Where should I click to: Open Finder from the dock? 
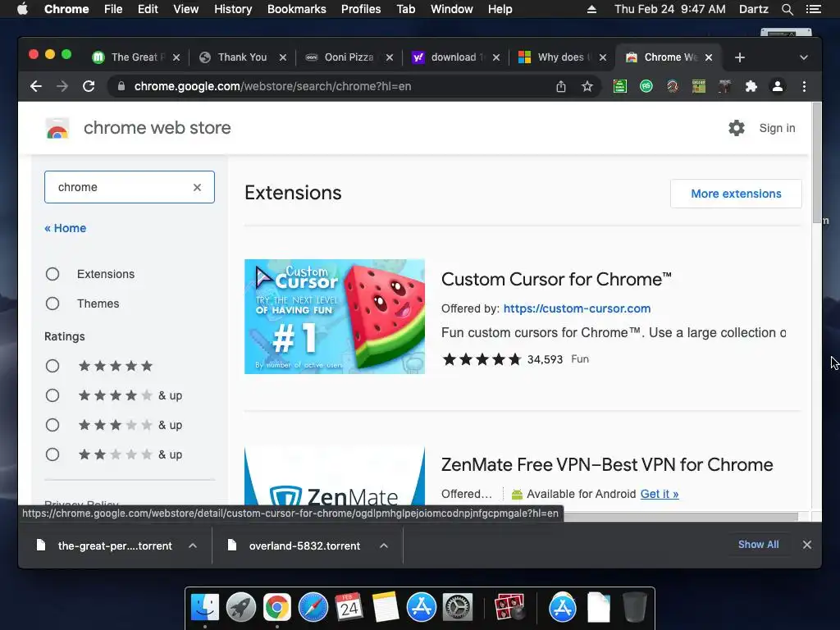tap(205, 608)
